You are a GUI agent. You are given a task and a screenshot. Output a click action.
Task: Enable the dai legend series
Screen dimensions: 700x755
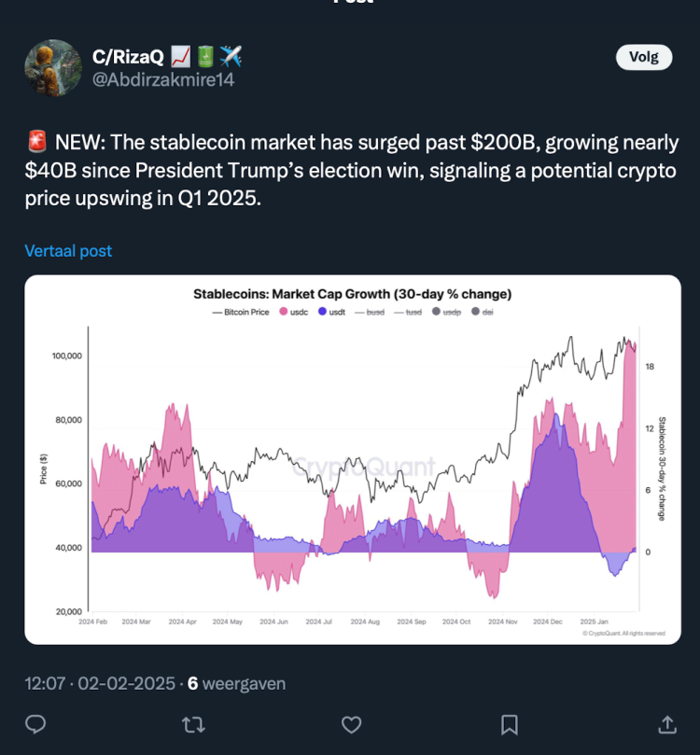[x=482, y=313]
